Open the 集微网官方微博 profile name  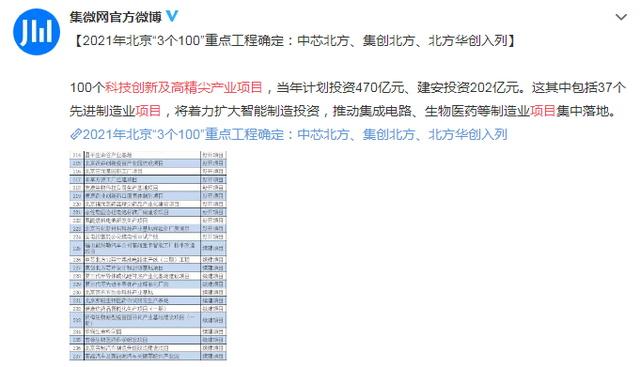[116, 17]
